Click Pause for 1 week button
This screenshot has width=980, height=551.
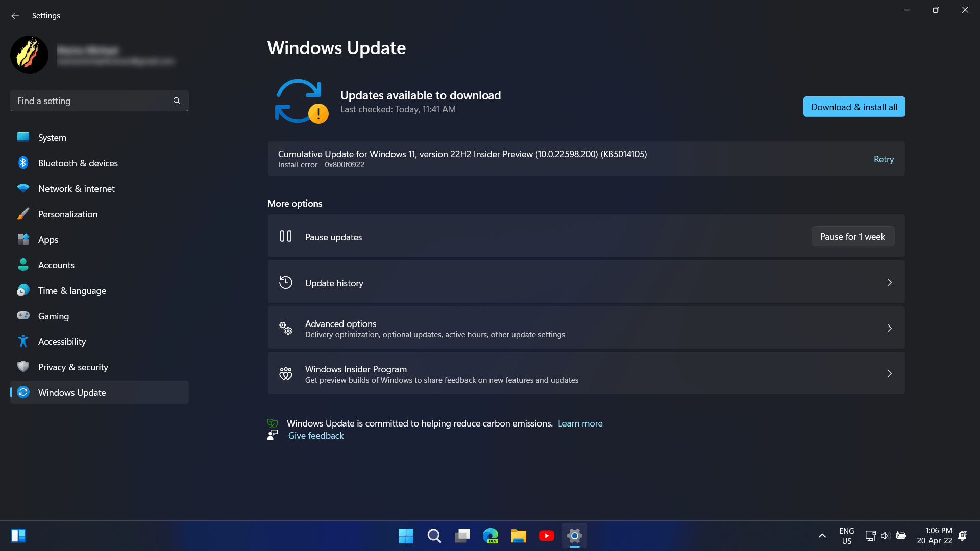tap(852, 237)
